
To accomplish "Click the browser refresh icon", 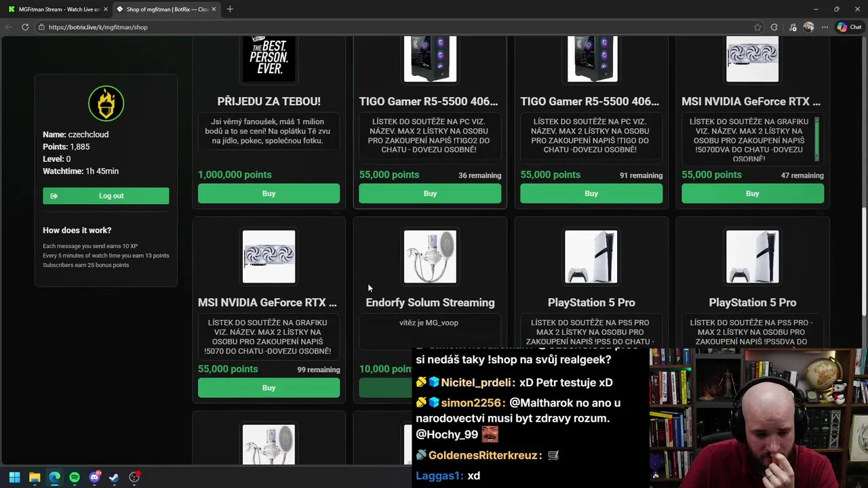I will [x=25, y=27].
